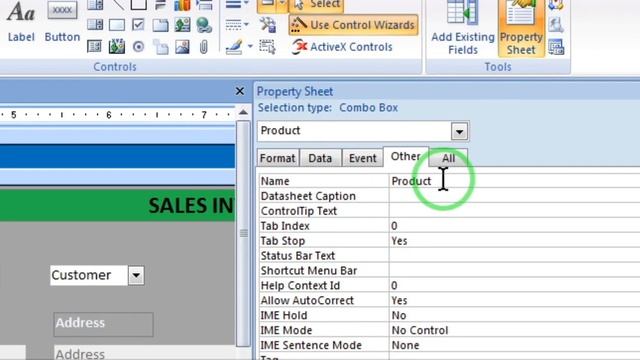640x360 pixels.
Task: Click the Customer combo box dropdown arrow
Action: (136, 276)
